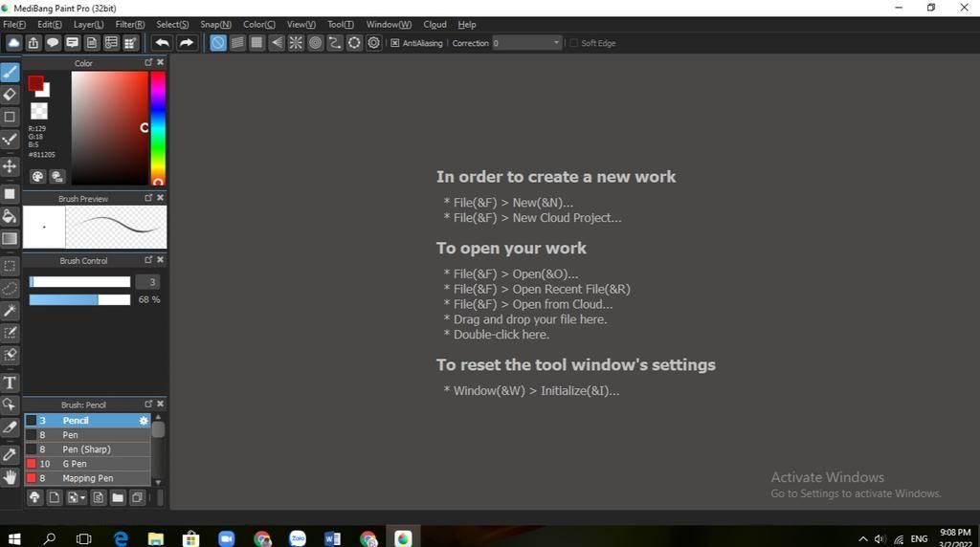
Task: Toggle the Soft Edge checkbox
Action: (574, 43)
